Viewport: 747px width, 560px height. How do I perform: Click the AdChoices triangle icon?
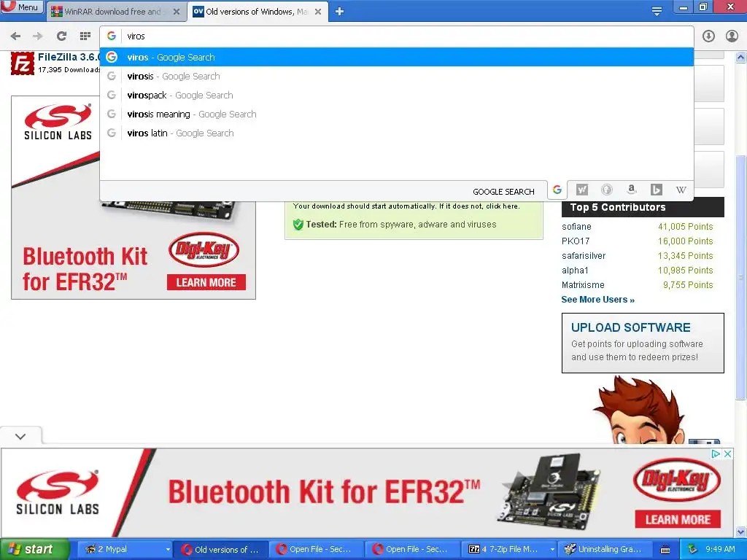715,454
